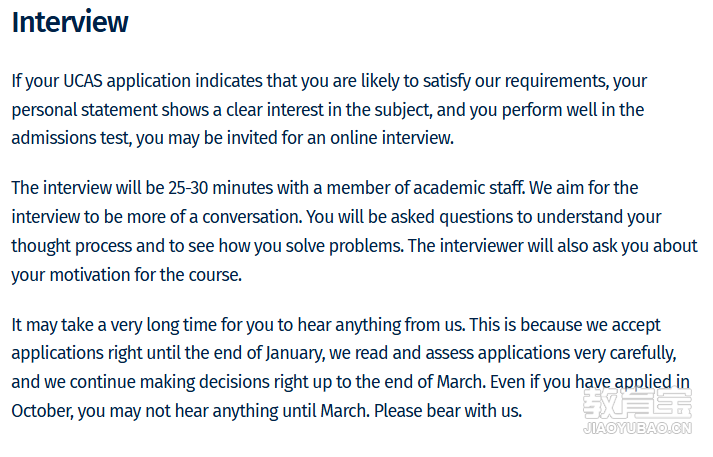Click the Interview heading
This screenshot has width=713, height=457.
pos(70,22)
